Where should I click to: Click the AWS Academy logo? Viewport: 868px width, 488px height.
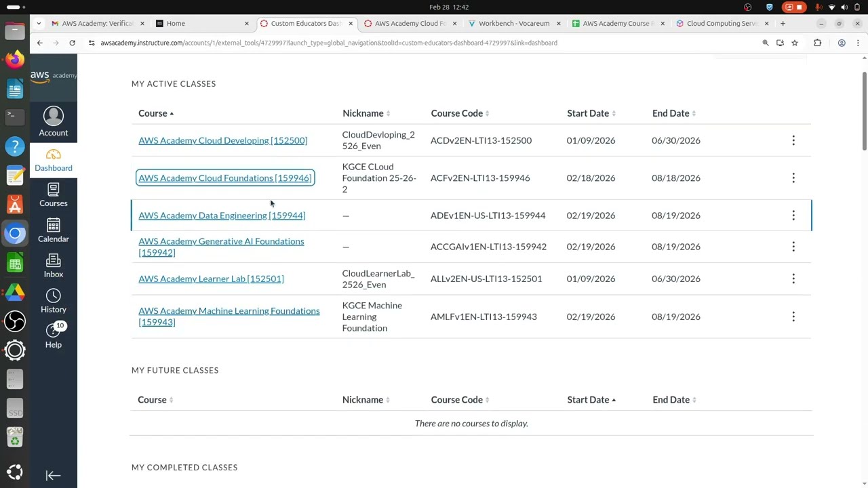coord(54,76)
